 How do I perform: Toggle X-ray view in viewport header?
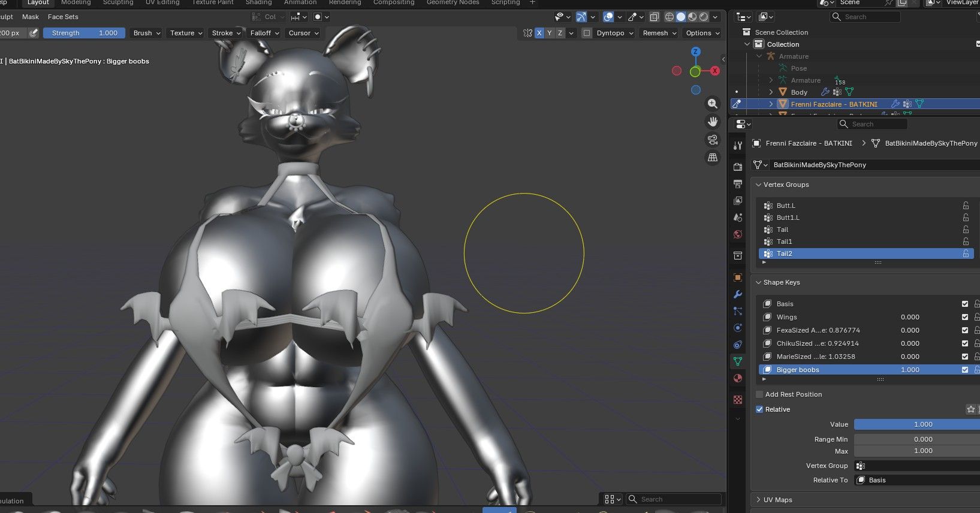655,17
